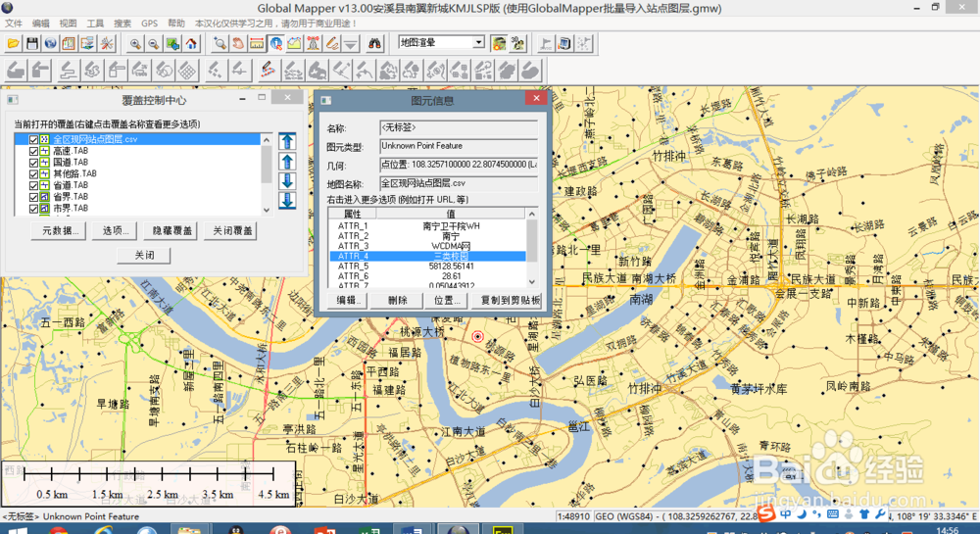Toggle the 全区现网站点图层.csv layer checkbox
The width and height of the screenshot is (980, 534).
(33, 139)
